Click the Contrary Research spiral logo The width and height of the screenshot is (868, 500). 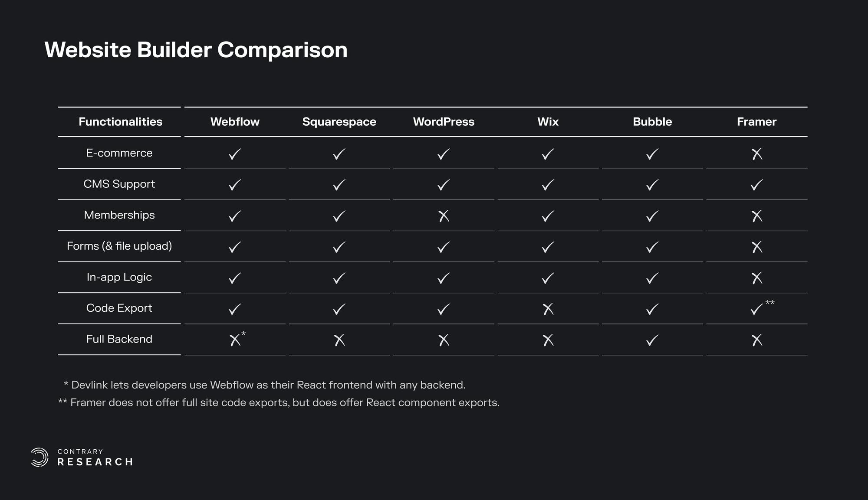click(39, 458)
